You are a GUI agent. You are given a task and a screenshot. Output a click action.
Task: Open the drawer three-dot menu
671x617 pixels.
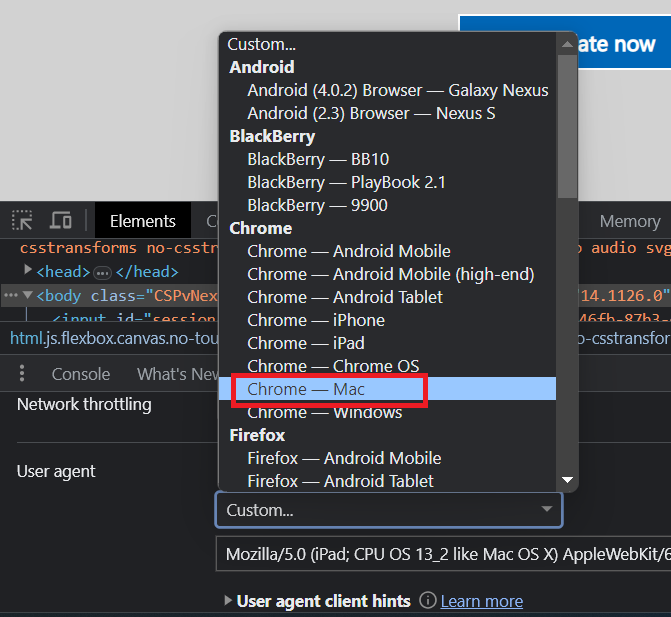click(22, 373)
